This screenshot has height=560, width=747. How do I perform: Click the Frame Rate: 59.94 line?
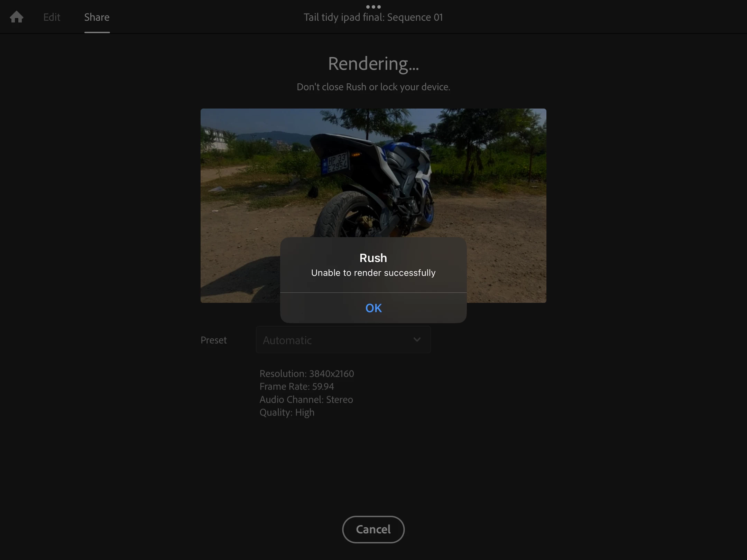coord(296,386)
